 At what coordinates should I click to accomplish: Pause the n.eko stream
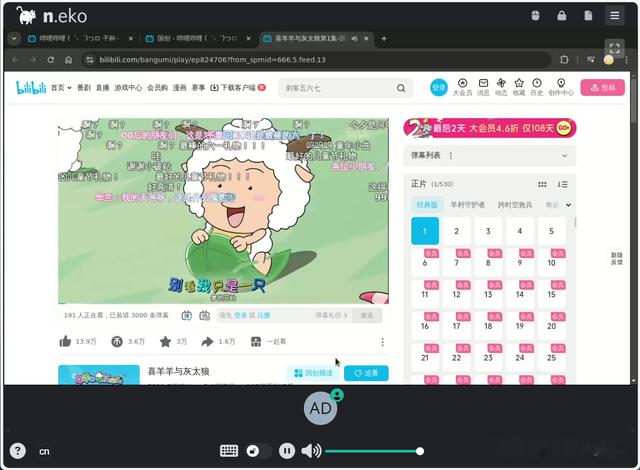click(287, 451)
